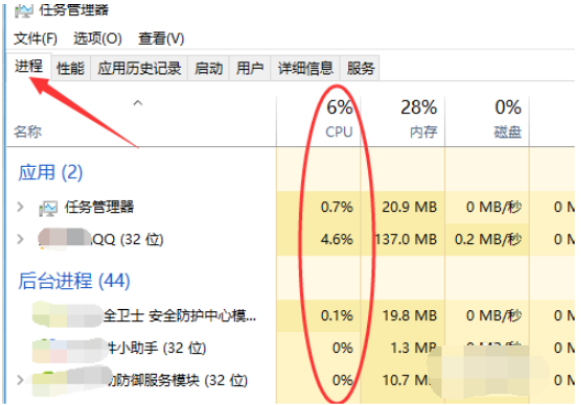Sort by the 名称 column header
The width and height of the screenshot is (582, 405).
tap(28, 131)
